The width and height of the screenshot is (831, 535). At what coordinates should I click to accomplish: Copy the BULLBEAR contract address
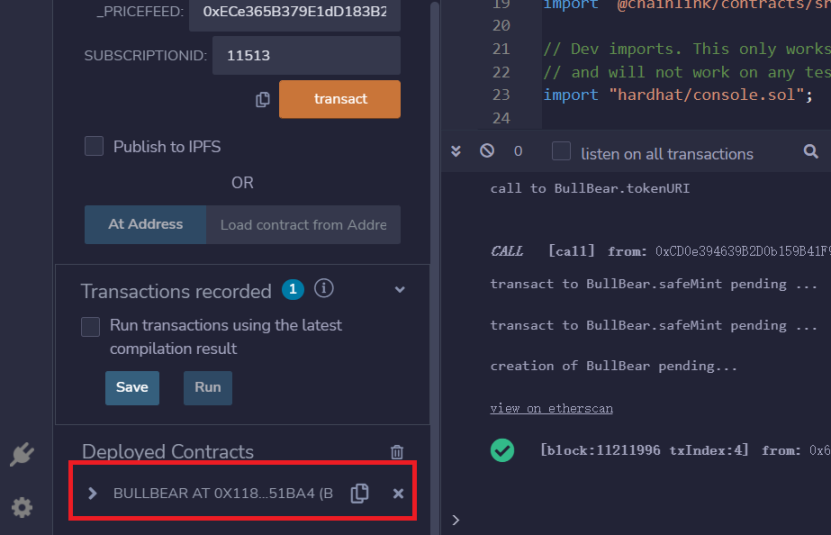[x=360, y=493]
